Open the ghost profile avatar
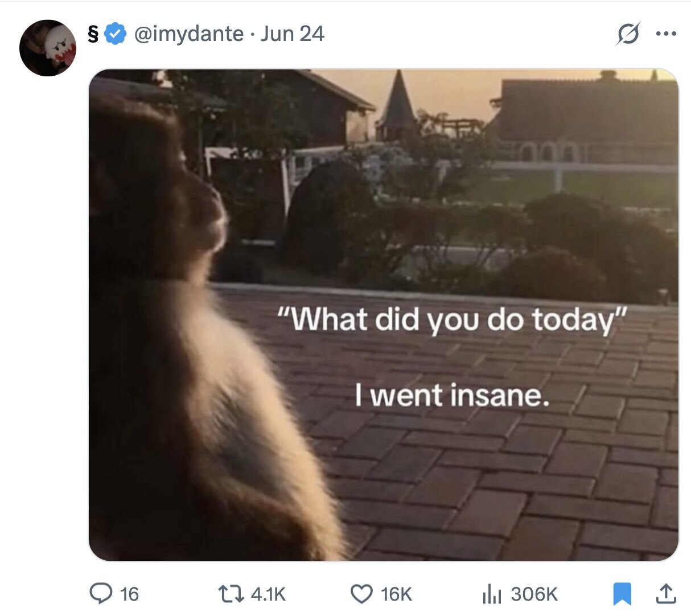 click(x=48, y=48)
